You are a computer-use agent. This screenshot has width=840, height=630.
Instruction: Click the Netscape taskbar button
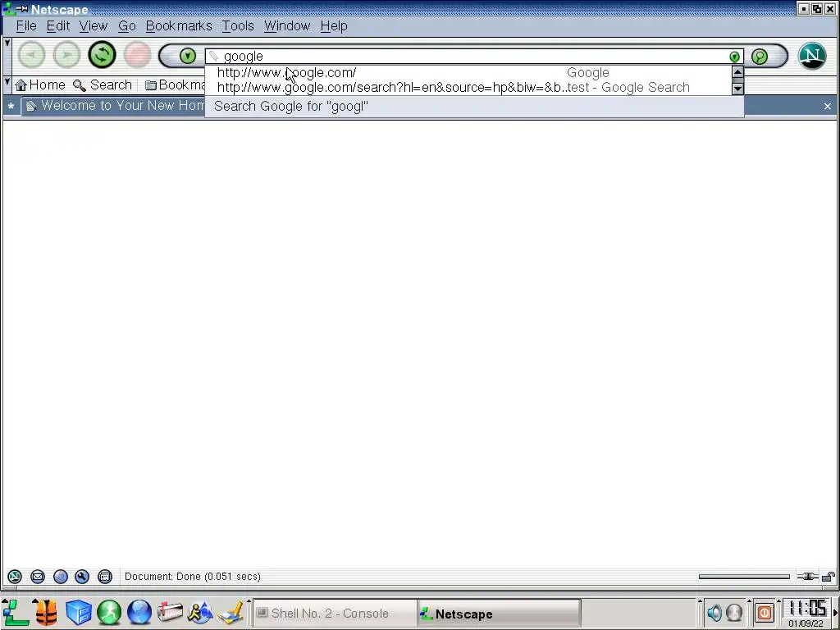point(499,614)
